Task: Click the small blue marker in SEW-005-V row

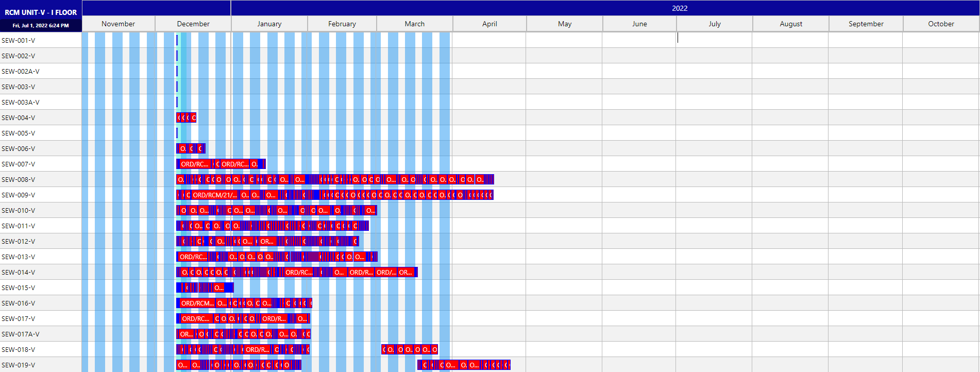Action: 177,133
